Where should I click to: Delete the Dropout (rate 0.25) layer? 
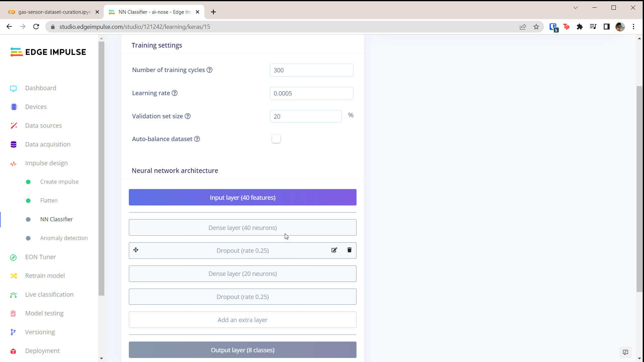(x=349, y=250)
